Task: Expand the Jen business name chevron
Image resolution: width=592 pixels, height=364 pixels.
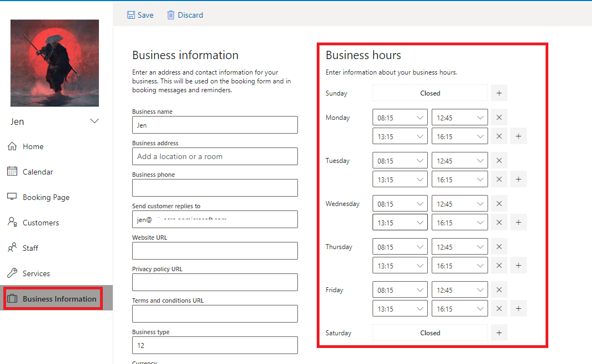Action: (x=95, y=121)
